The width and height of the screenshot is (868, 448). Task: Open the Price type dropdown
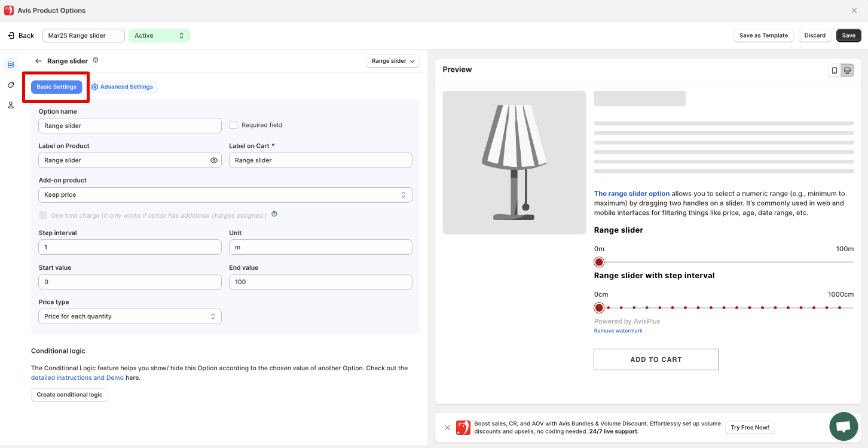pyautogui.click(x=130, y=316)
